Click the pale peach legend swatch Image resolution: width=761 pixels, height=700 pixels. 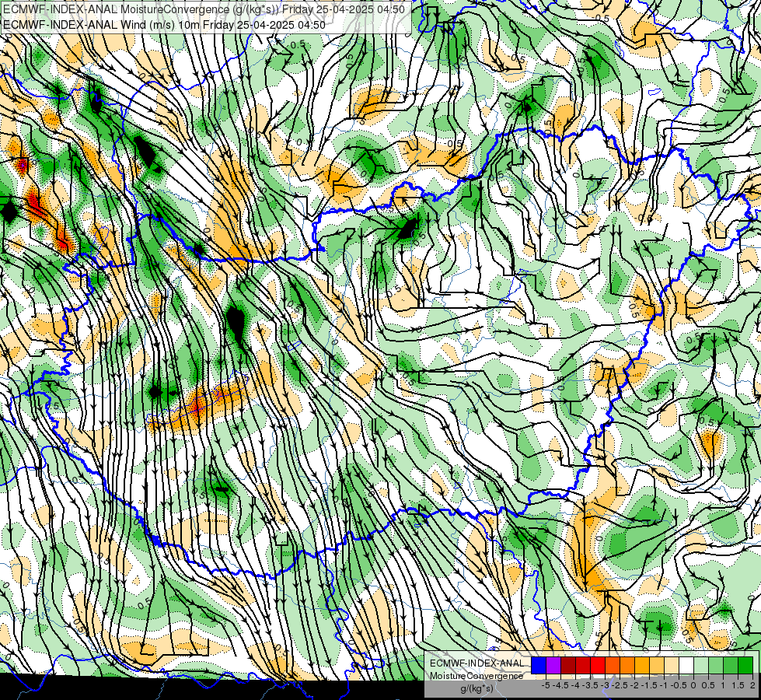(x=672, y=665)
